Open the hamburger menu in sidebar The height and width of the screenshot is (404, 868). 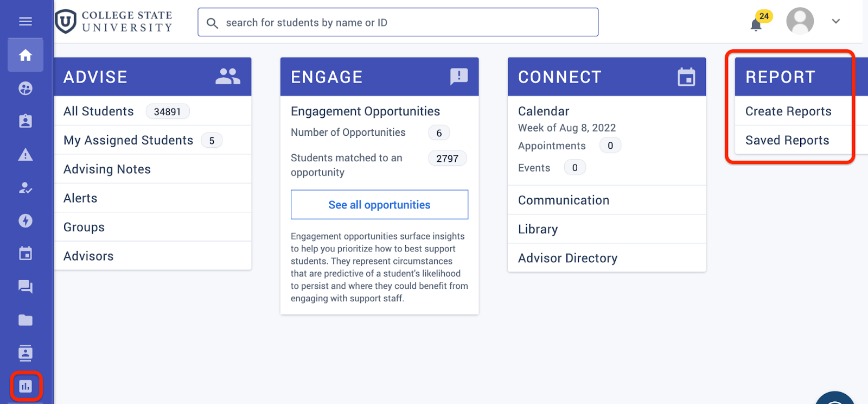click(25, 22)
